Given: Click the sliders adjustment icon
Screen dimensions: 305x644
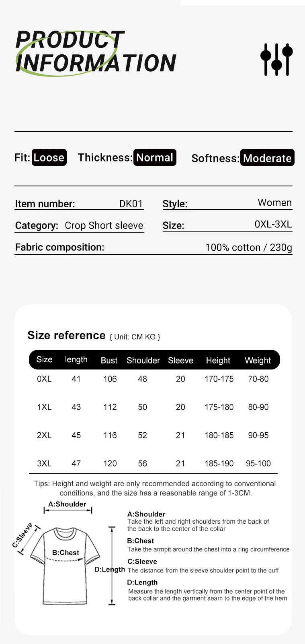Looking at the screenshot, I should tap(276, 59).
